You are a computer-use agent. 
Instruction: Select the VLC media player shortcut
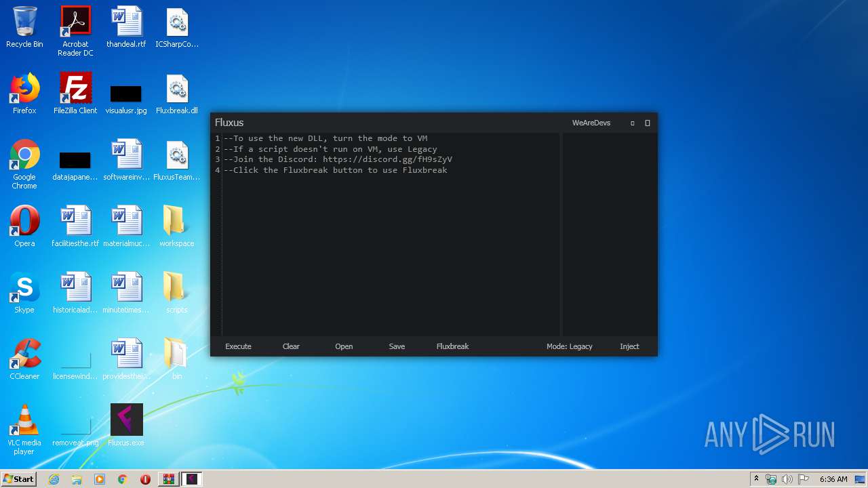(x=24, y=430)
